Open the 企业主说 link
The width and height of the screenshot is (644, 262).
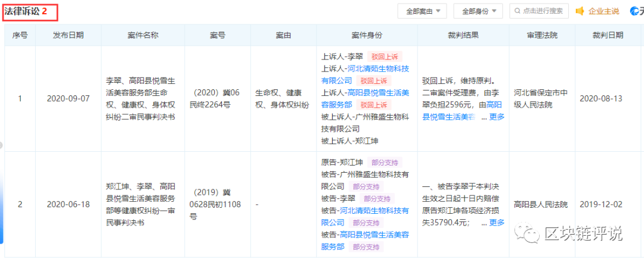pyautogui.click(x=603, y=11)
